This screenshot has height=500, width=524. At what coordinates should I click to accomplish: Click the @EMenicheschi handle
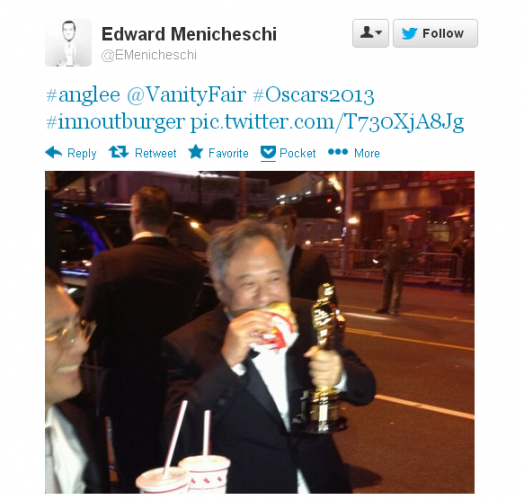pyautogui.click(x=149, y=55)
